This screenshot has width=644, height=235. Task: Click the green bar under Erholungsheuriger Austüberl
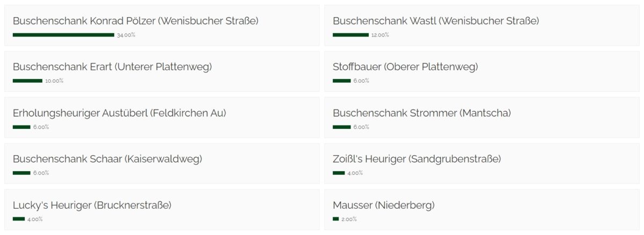click(x=21, y=127)
